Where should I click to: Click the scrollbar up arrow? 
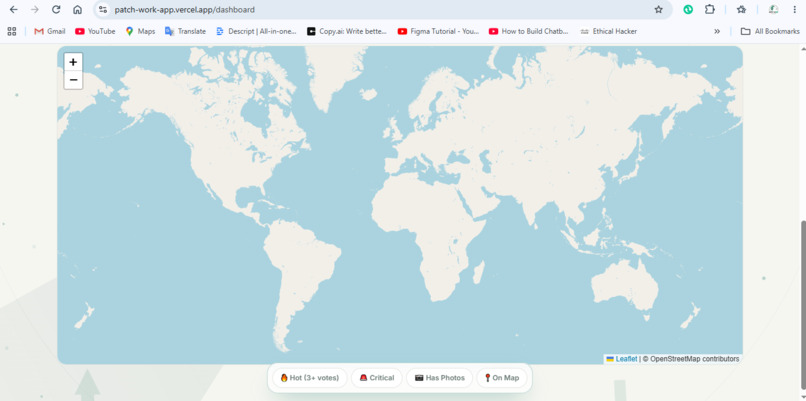pyautogui.click(x=802, y=48)
